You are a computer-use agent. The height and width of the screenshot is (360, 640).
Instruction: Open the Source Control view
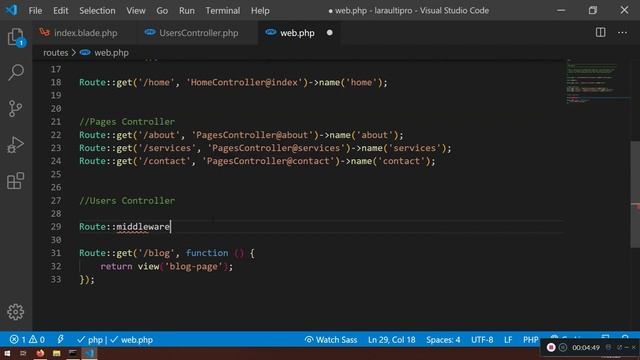click(16, 109)
